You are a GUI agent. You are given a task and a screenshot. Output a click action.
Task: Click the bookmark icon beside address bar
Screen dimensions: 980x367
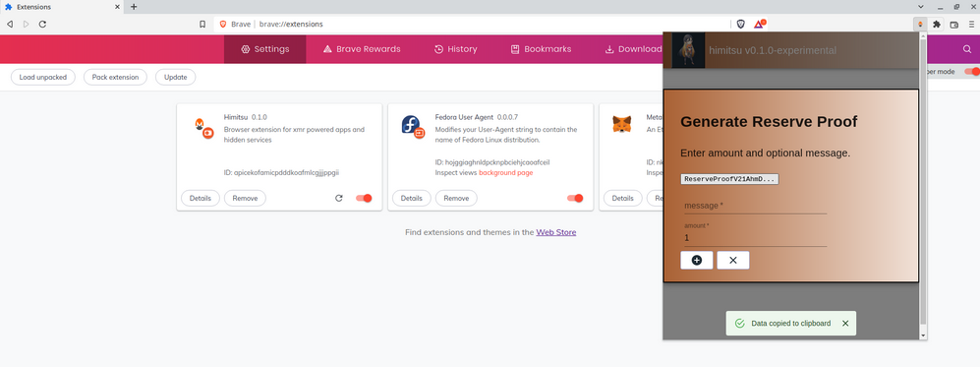[x=202, y=25]
